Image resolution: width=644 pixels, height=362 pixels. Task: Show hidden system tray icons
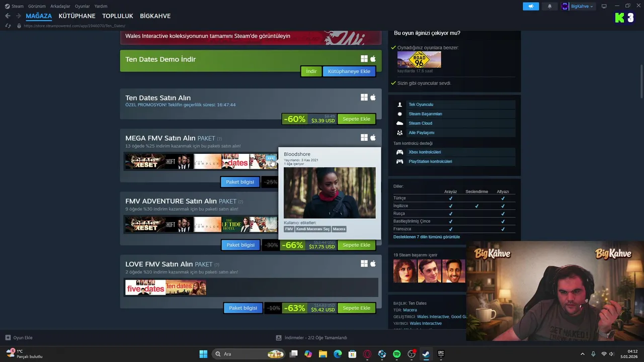(583, 354)
